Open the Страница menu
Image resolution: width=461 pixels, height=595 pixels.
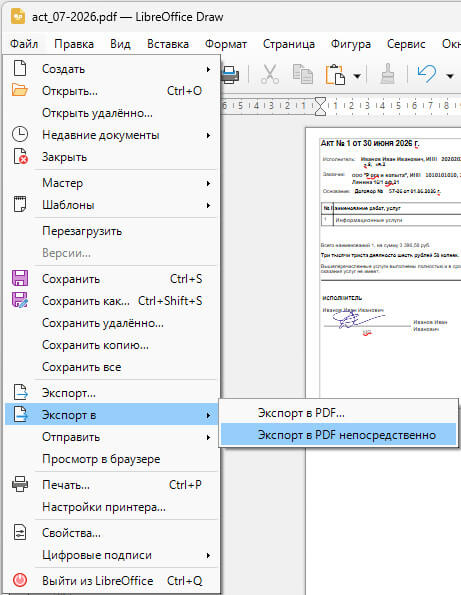[289, 44]
